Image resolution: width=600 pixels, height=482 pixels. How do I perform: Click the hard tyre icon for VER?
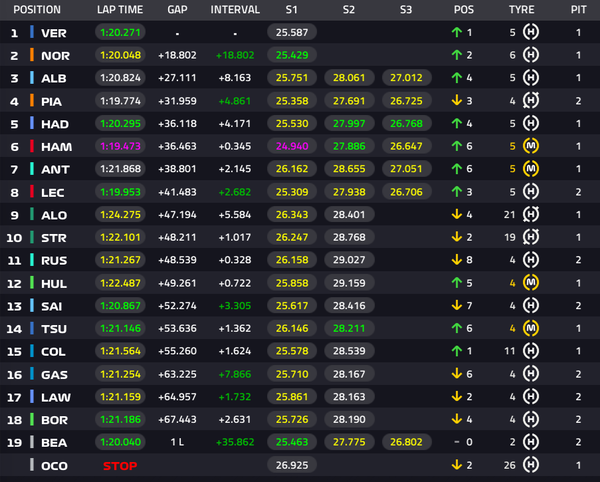[531, 32]
